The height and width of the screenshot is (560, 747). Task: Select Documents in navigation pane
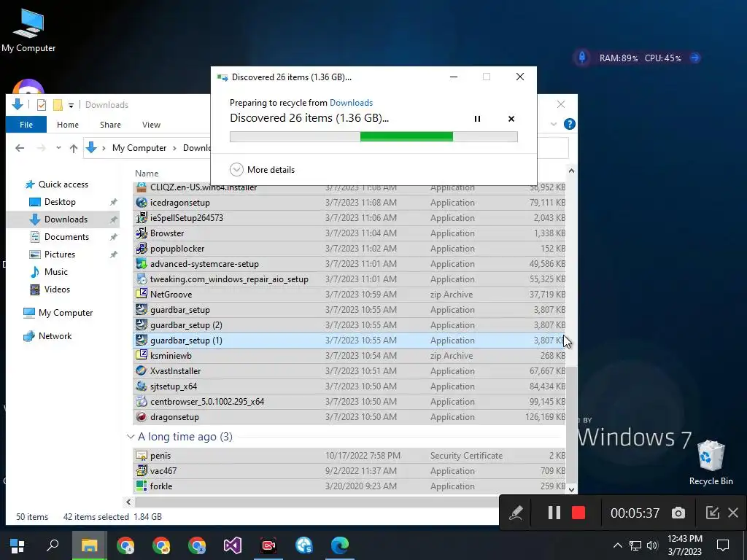[x=60, y=237]
